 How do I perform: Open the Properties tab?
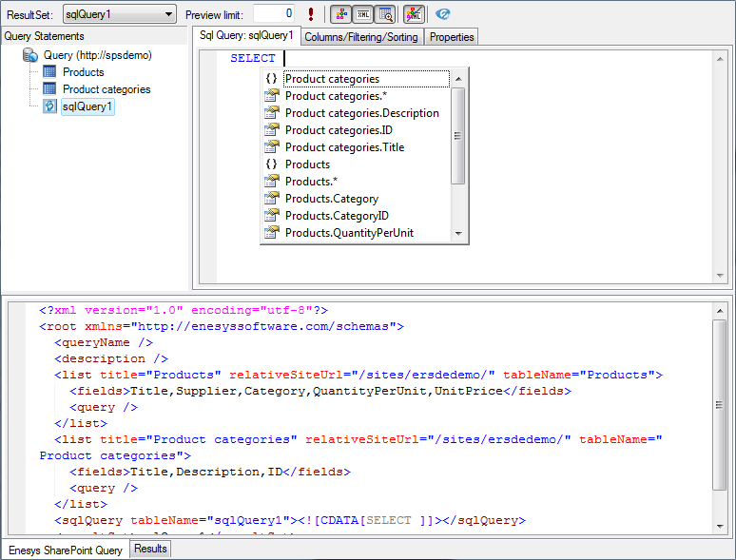point(452,36)
